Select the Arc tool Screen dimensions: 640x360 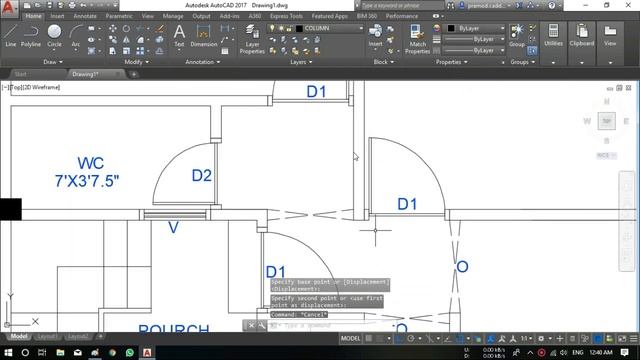(x=76, y=36)
